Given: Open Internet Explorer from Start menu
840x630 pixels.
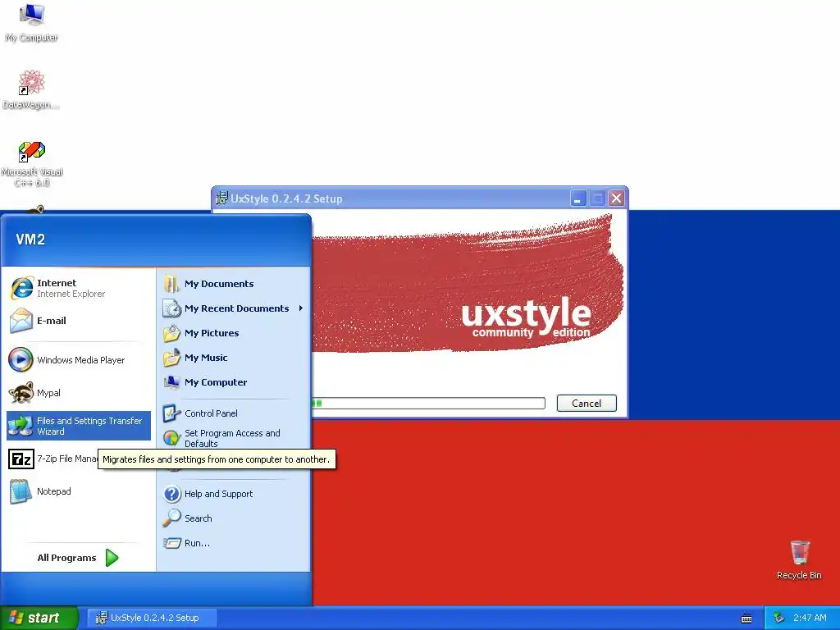Looking at the screenshot, I should 79,288.
